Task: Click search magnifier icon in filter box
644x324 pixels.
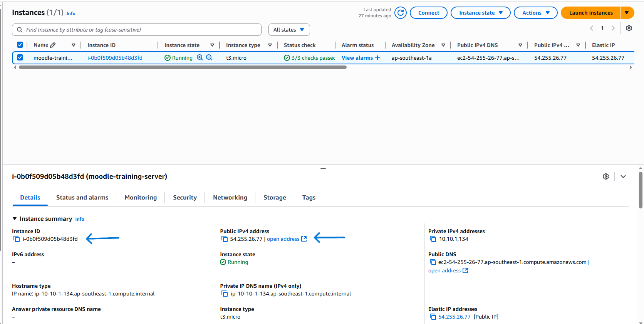Action: coord(20,30)
